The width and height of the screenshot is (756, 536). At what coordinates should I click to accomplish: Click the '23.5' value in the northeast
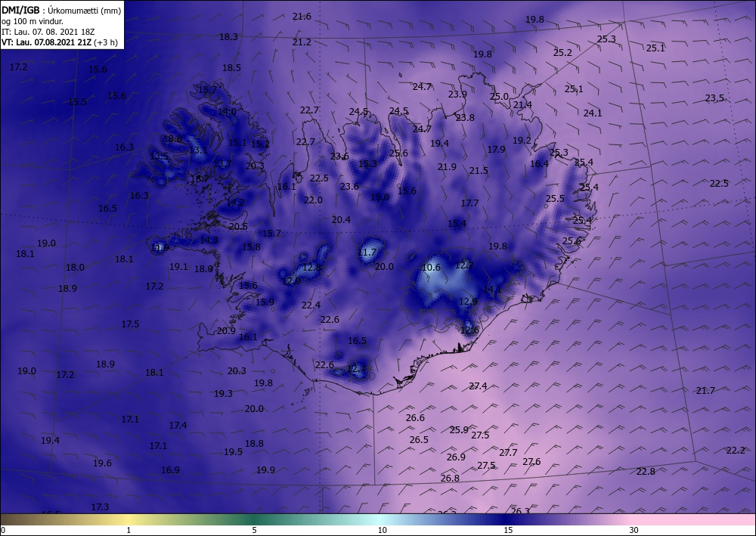click(x=714, y=98)
